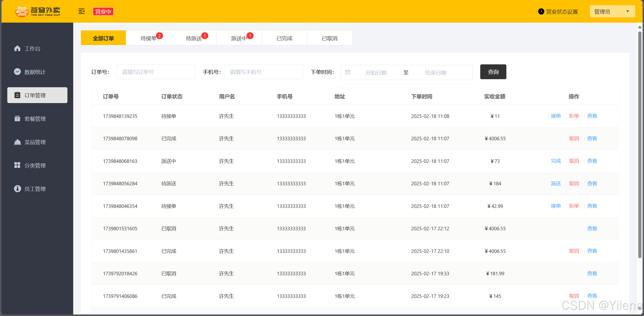The image size is (644, 316).
Task: Open 数据统计 via its chart icon
Action: pos(17,72)
